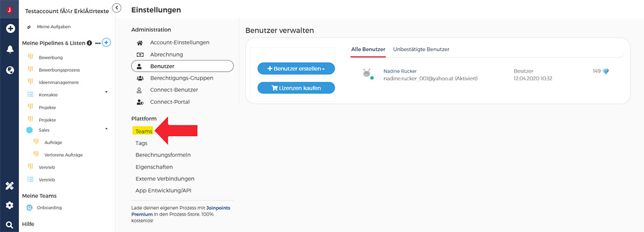Open the notifications bell icon

[10, 49]
